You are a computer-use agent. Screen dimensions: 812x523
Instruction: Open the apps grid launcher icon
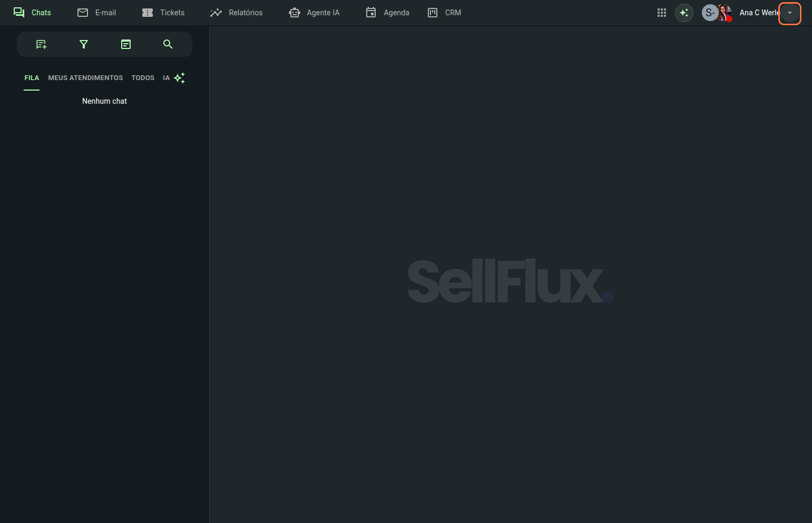coord(662,13)
